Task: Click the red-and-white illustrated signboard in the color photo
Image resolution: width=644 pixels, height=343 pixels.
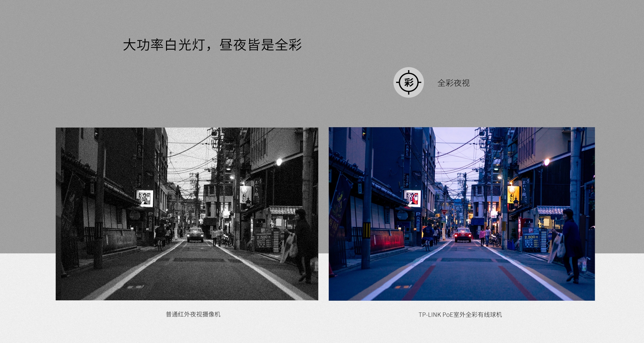Action: pos(412,198)
